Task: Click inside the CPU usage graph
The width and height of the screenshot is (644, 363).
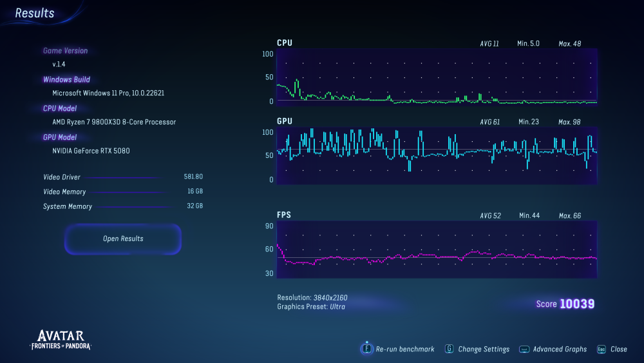Action: coord(437,77)
